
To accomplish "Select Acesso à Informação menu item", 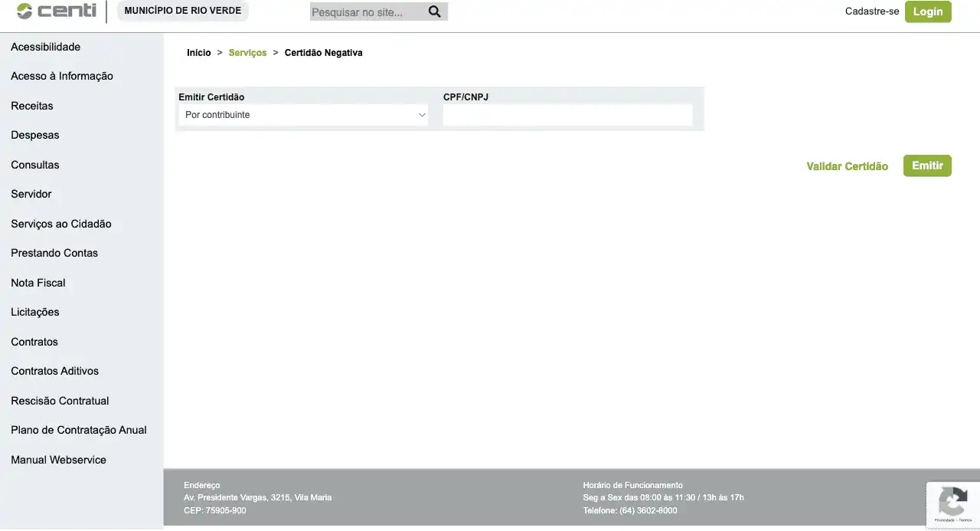I will (x=62, y=76).
